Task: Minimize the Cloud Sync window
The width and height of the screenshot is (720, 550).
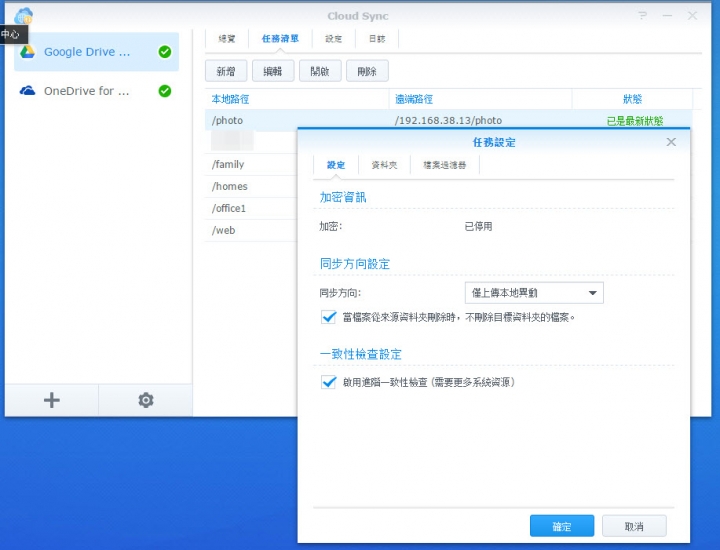Action: pyautogui.click(x=667, y=16)
